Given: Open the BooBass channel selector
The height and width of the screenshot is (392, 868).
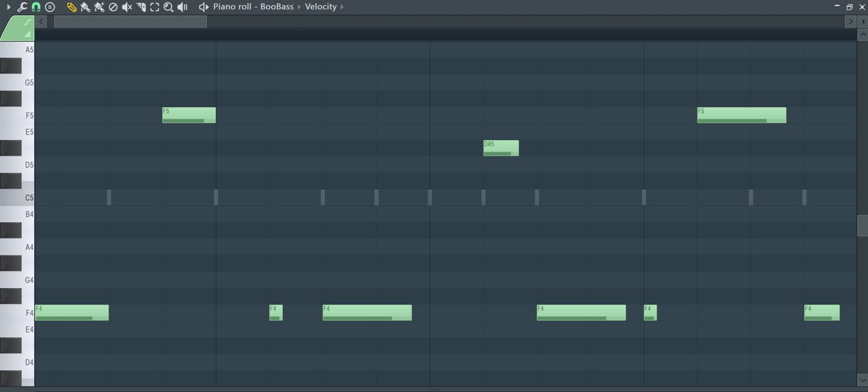Looking at the screenshot, I should (x=277, y=7).
